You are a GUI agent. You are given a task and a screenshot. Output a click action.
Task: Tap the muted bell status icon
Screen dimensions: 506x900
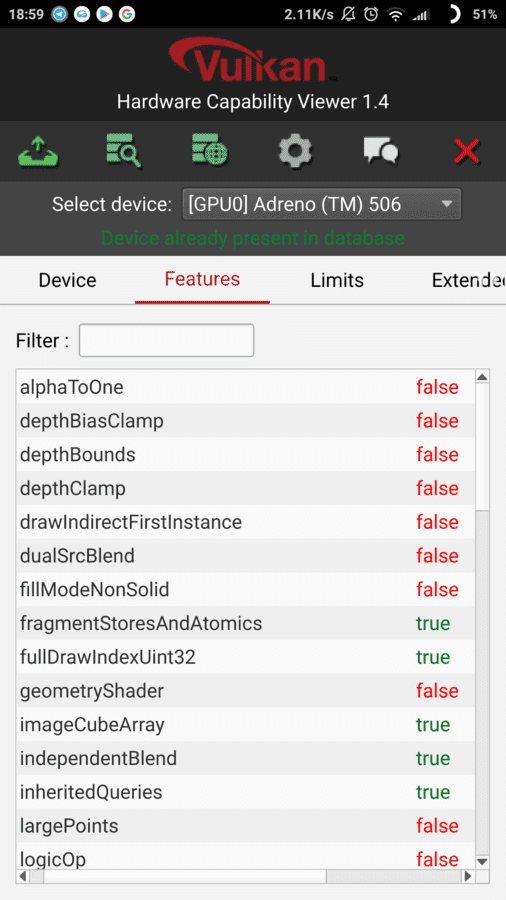348,14
